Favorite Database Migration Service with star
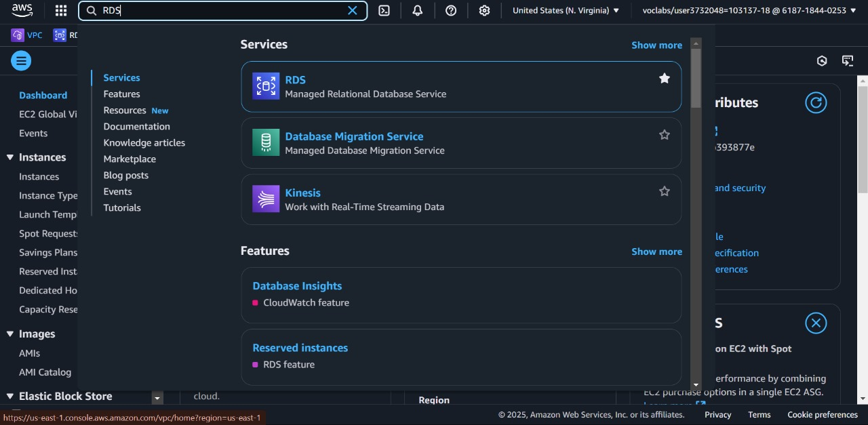The image size is (868, 425). [665, 135]
